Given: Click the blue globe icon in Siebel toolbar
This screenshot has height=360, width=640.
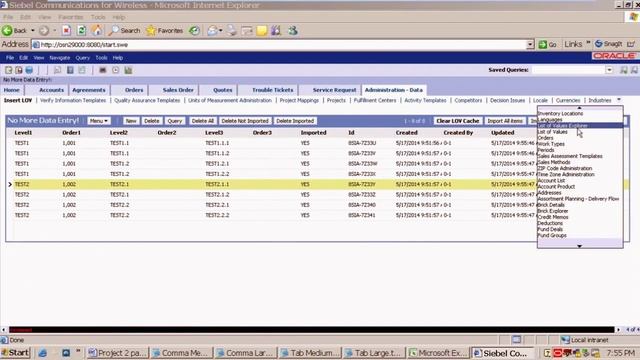Looking at the screenshot, I should 29,70.
